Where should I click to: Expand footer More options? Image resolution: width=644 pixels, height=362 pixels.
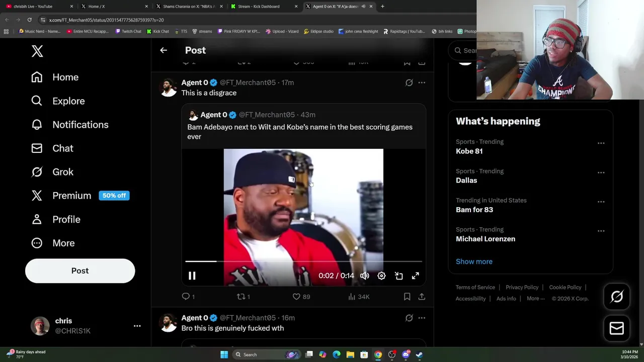tap(536, 299)
